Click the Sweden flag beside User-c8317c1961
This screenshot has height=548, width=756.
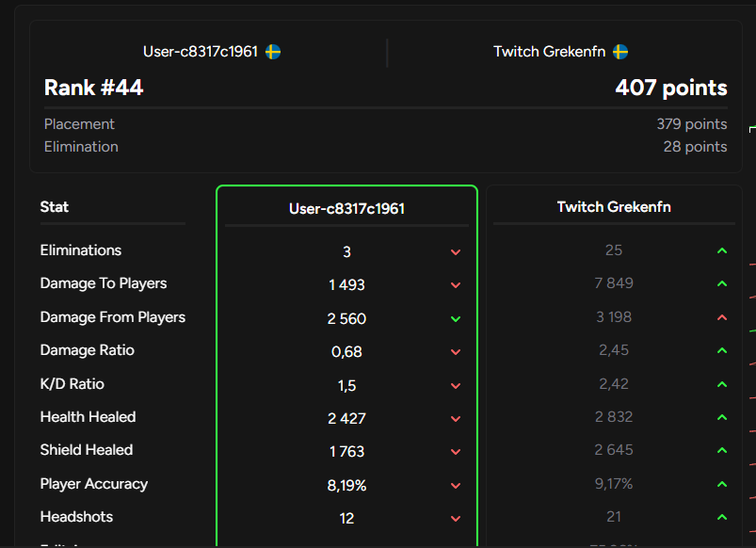[x=273, y=52]
